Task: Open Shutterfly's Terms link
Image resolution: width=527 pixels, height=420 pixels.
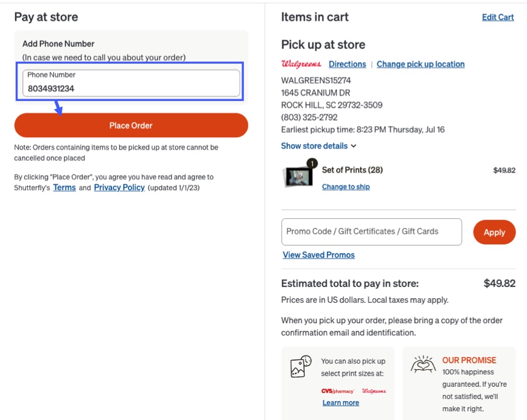Action: tap(64, 187)
